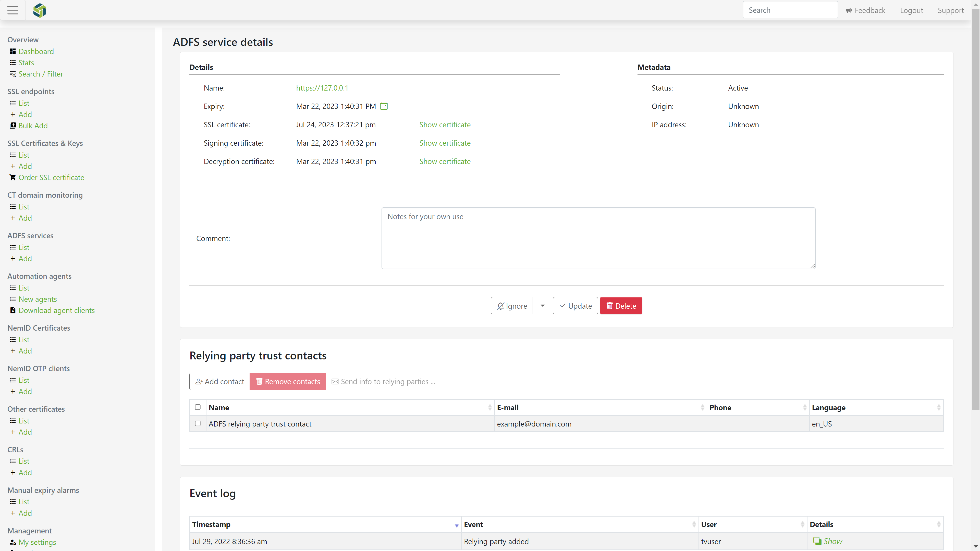Click the list icon for ADFS services List

pos(13,247)
